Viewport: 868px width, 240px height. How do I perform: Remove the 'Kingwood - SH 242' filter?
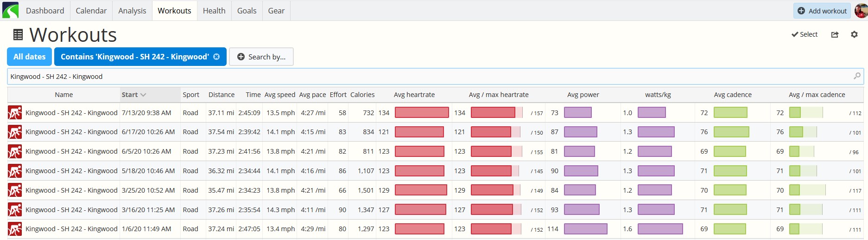[x=216, y=57]
